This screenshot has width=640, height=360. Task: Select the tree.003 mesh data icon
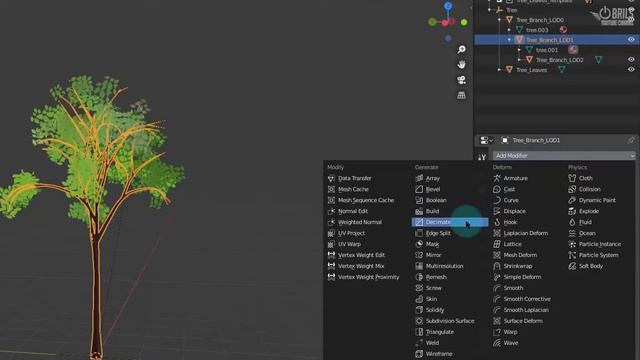519,30
